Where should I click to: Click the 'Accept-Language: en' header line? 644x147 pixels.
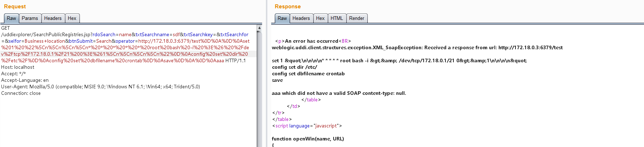[x=25, y=80]
